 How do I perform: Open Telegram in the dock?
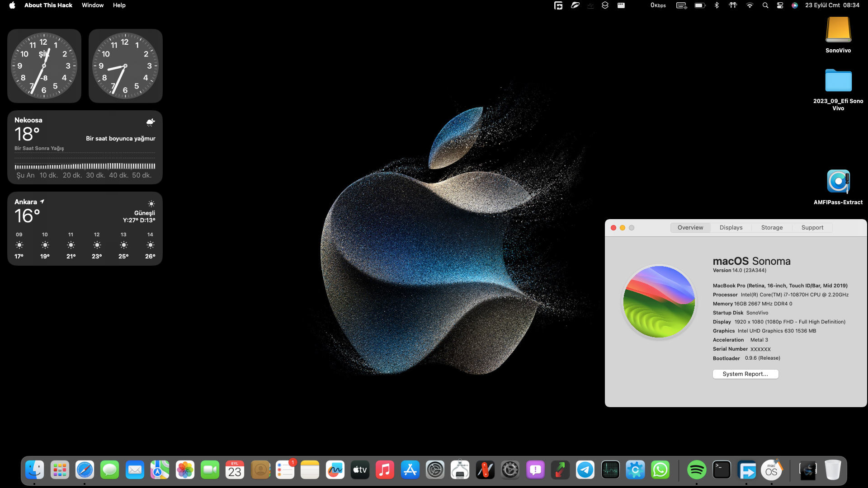pos(585,470)
